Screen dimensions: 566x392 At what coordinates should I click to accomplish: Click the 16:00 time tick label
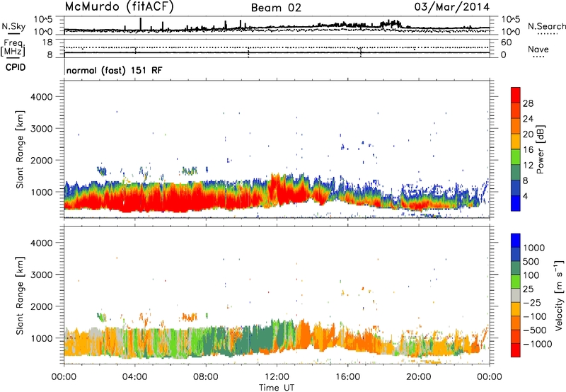[347, 377]
